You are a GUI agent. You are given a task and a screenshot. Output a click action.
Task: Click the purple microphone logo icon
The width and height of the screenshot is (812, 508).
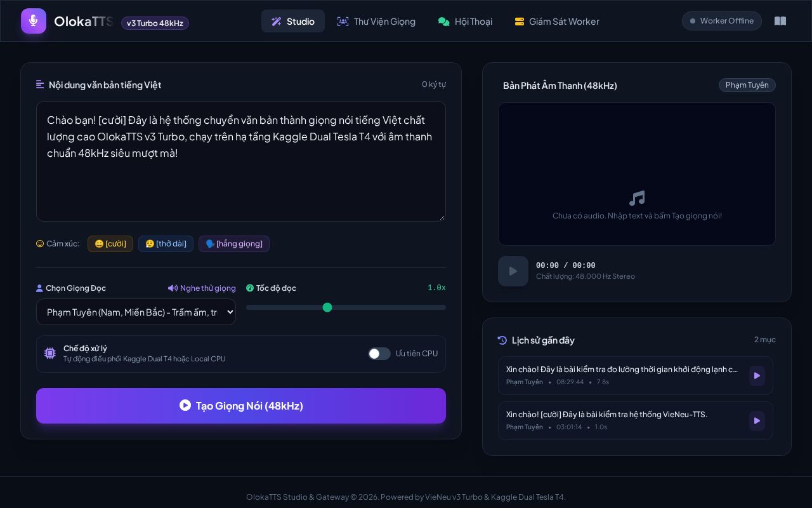tap(34, 21)
